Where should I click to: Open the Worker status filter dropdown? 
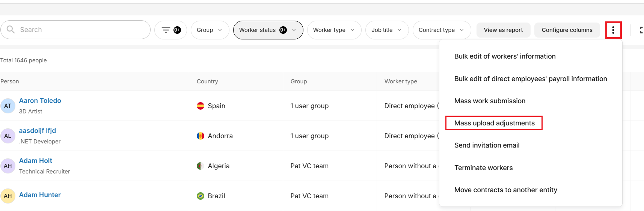pyautogui.click(x=268, y=30)
